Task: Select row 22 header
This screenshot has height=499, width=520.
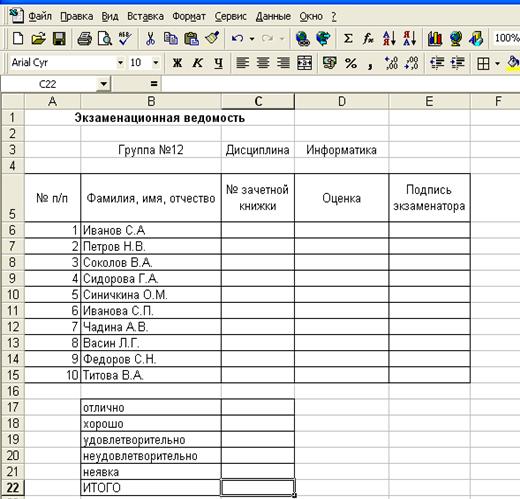Action: click(x=13, y=488)
